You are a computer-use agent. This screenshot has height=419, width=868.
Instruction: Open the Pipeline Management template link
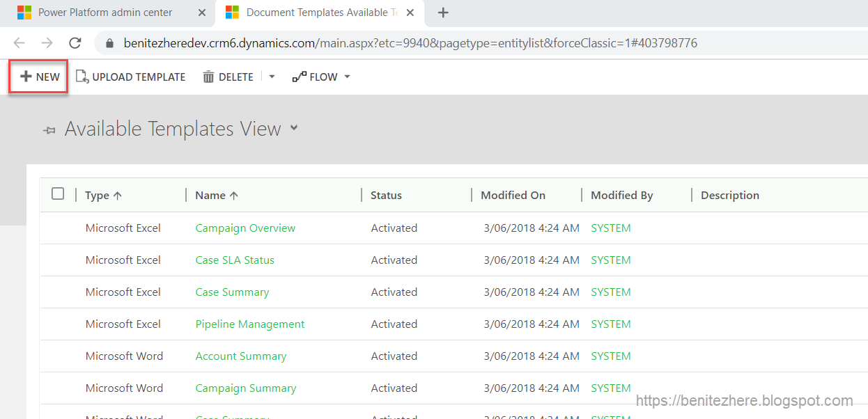point(249,324)
